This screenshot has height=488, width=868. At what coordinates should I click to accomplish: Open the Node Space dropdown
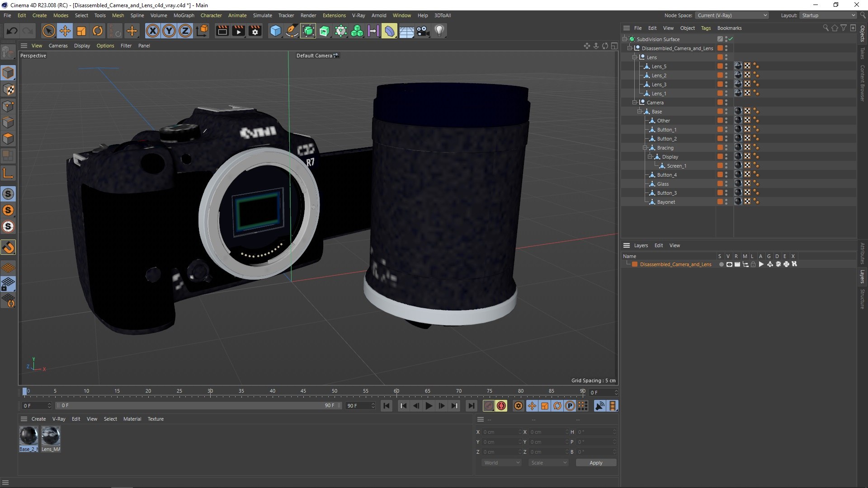[732, 15]
